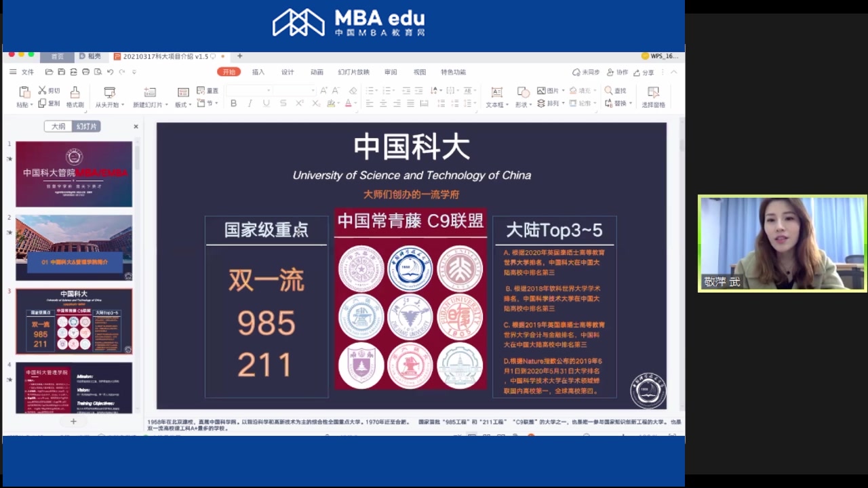The image size is (868, 488).
Task: Open the font name combo box
Action: [x=249, y=90]
